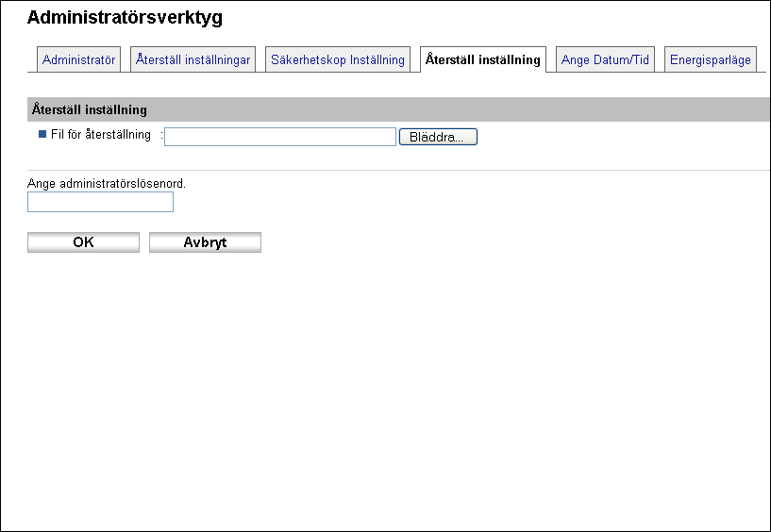Click the Administratörsverktyg page heading
The width and height of the screenshot is (771, 532).
(125, 17)
